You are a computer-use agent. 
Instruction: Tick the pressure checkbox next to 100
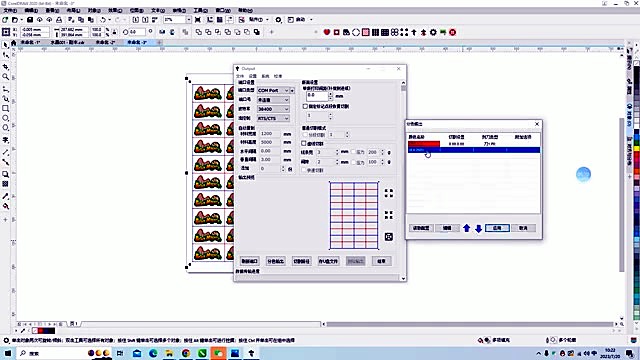point(353,162)
